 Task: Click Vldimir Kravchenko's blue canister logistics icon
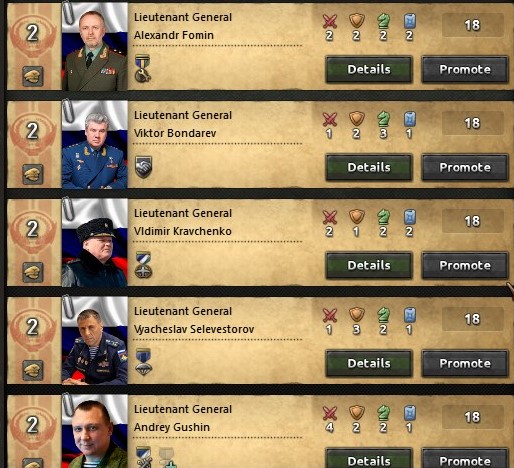[410, 217]
